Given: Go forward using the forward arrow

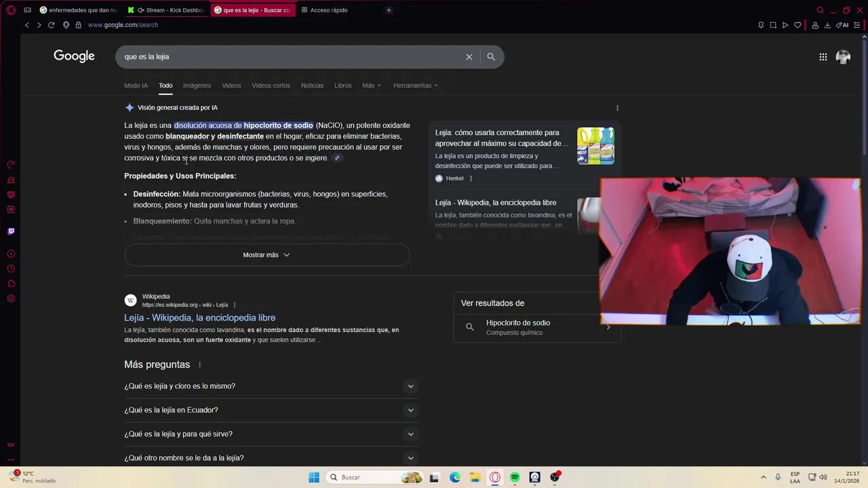Looking at the screenshot, I should click(39, 25).
